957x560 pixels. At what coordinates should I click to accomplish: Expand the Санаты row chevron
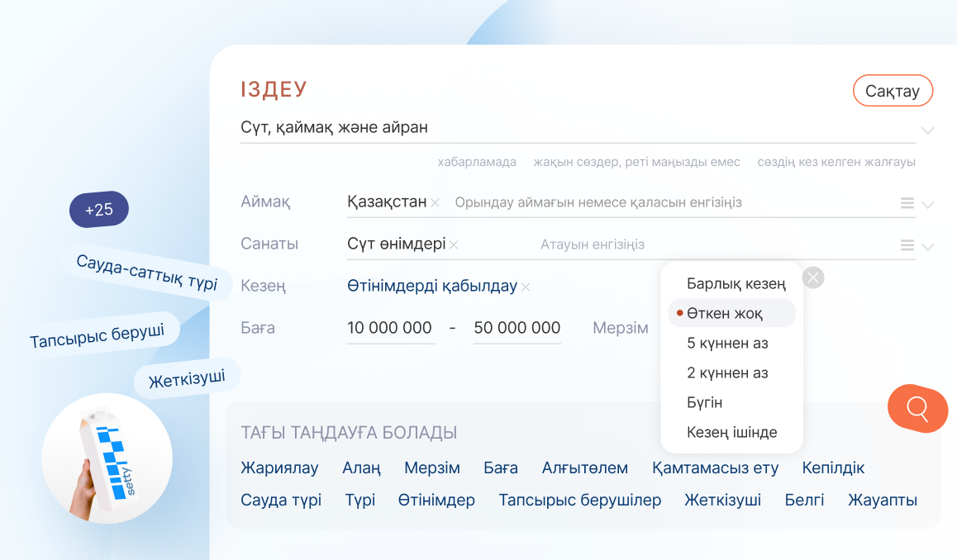tap(927, 246)
